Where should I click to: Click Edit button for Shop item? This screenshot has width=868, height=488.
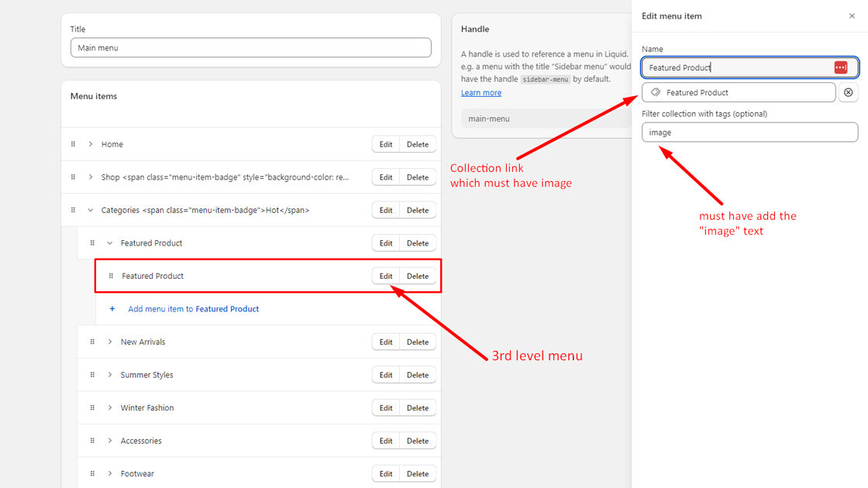(x=386, y=177)
